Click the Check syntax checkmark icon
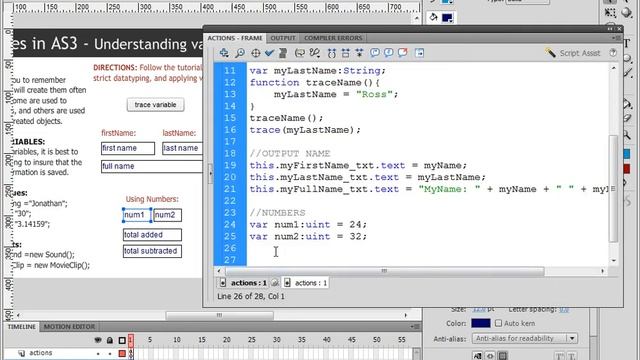 [x=269, y=53]
